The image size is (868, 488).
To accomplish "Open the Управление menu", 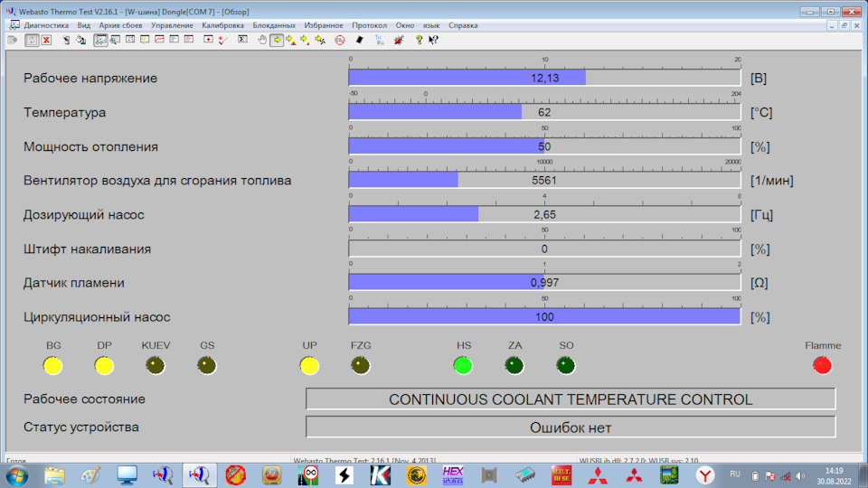I will [172, 25].
